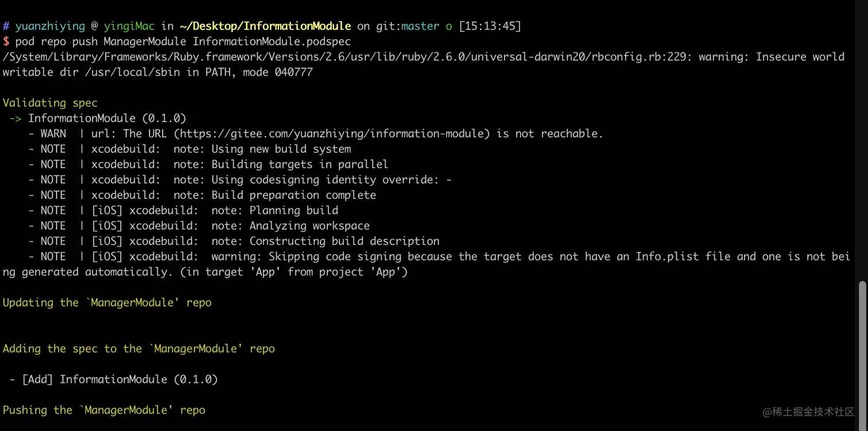Image resolution: width=868 pixels, height=431 pixels.
Task: Click the 'Analyzing workspace' iOS note
Action: click(x=309, y=226)
